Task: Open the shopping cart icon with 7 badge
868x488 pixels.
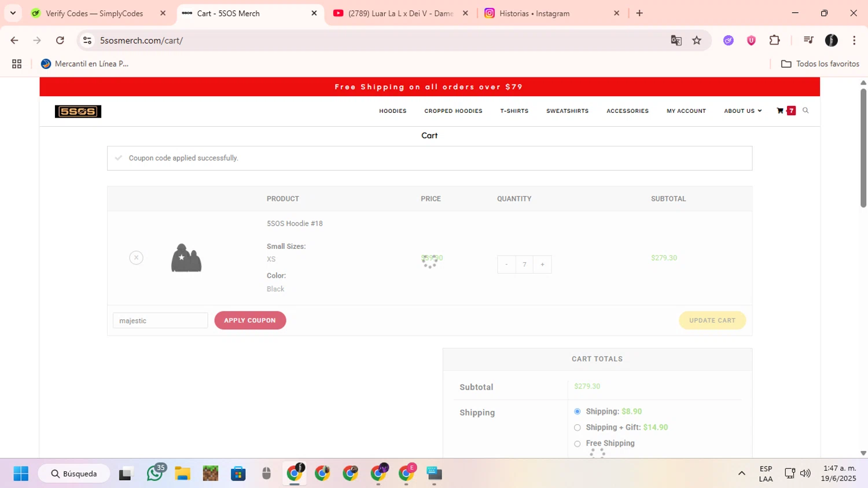Action: pyautogui.click(x=786, y=111)
